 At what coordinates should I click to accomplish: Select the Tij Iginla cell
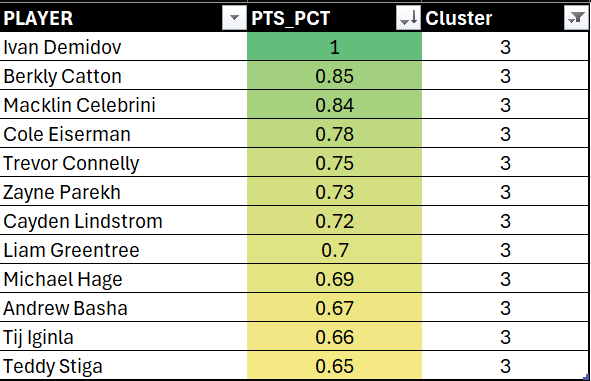coord(123,337)
